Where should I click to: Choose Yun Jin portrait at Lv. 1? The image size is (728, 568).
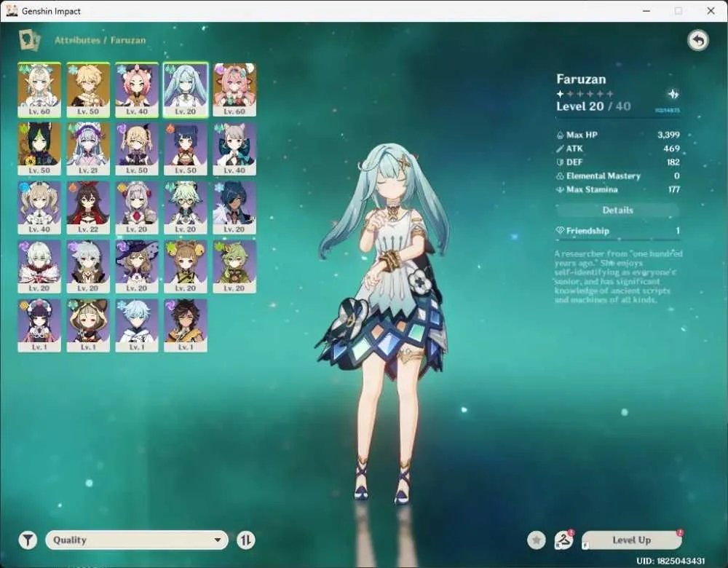point(39,326)
